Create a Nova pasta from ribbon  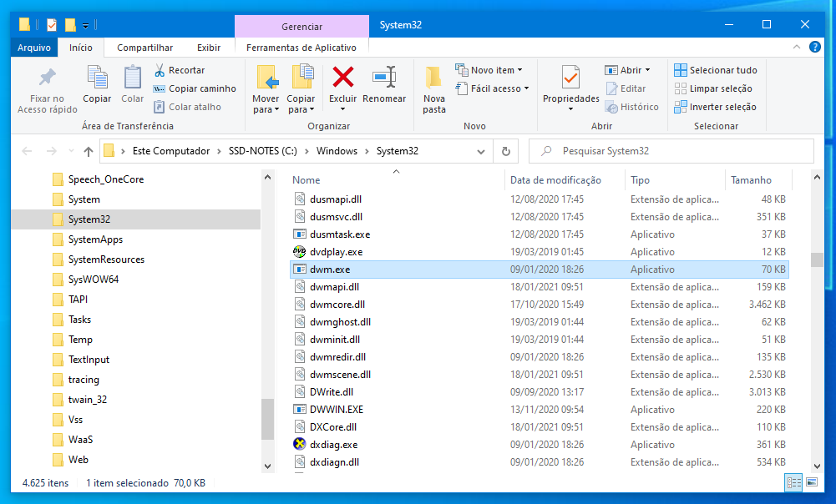[x=434, y=89]
